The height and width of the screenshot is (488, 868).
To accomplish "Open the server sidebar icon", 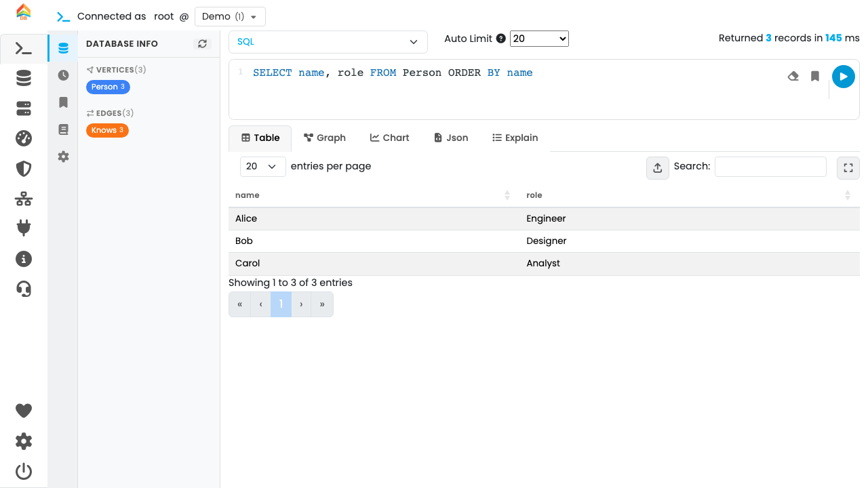I will pyautogui.click(x=24, y=108).
